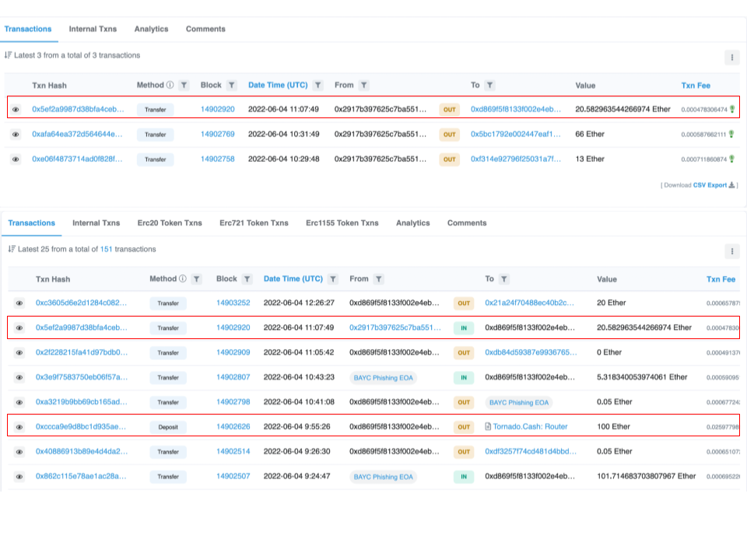Click the sort icon beside Latest 3 transactions
This screenshot has height=560, width=747.
pos(8,55)
